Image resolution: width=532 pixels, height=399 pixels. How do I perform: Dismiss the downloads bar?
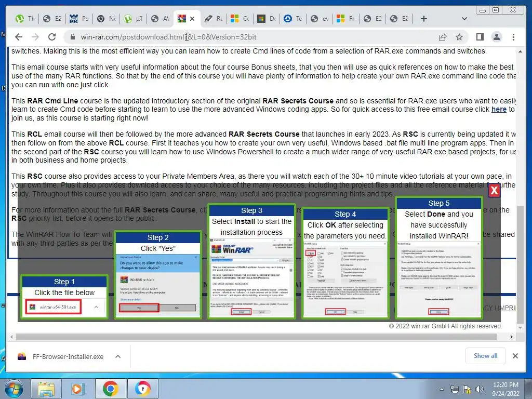coord(515,356)
